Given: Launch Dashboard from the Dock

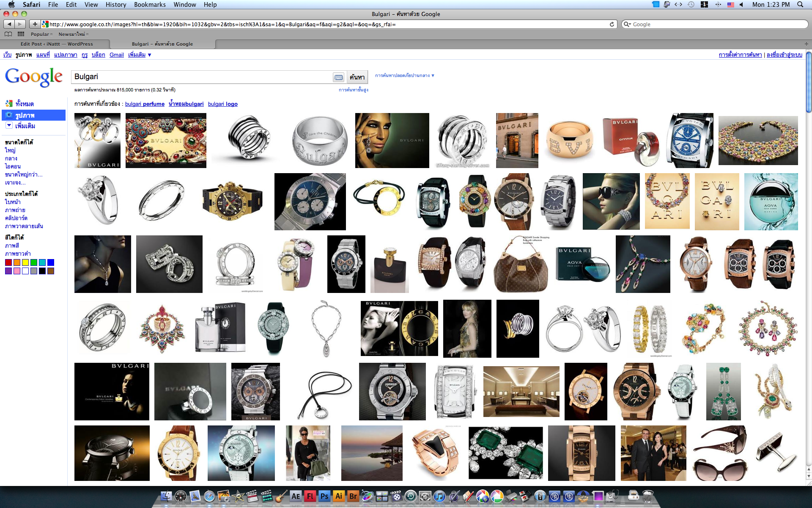Looking at the screenshot, I should [181, 496].
